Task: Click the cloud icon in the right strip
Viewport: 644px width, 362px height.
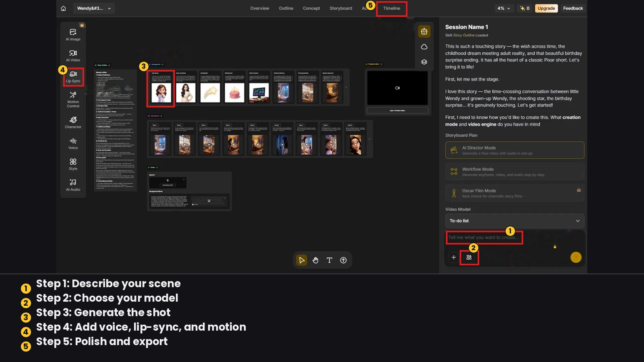Action: click(x=424, y=47)
